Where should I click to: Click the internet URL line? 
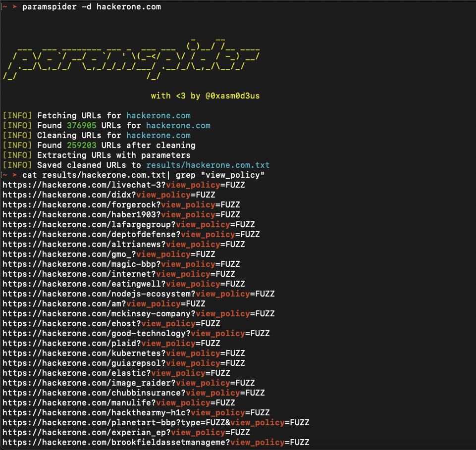[x=119, y=274]
